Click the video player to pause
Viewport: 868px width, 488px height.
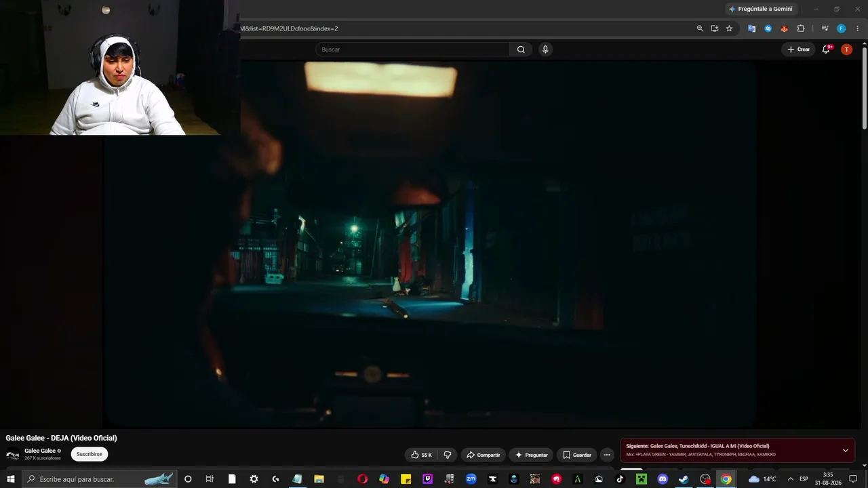(x=430, y=244)
